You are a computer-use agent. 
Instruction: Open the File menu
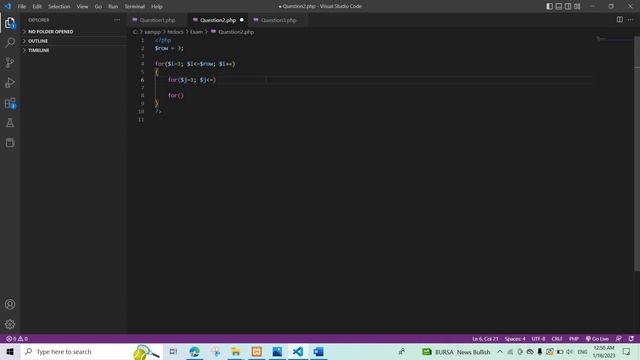point(22,6)
